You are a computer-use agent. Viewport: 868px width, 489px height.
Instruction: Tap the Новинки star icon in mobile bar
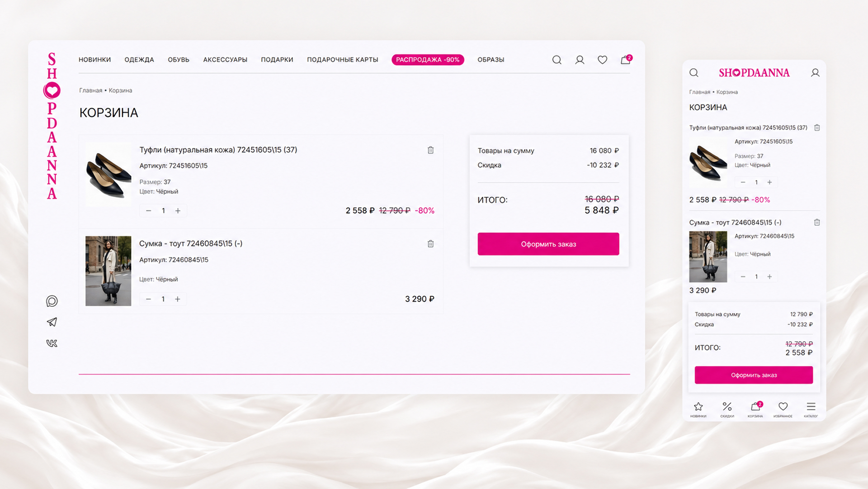pos(698,406)
